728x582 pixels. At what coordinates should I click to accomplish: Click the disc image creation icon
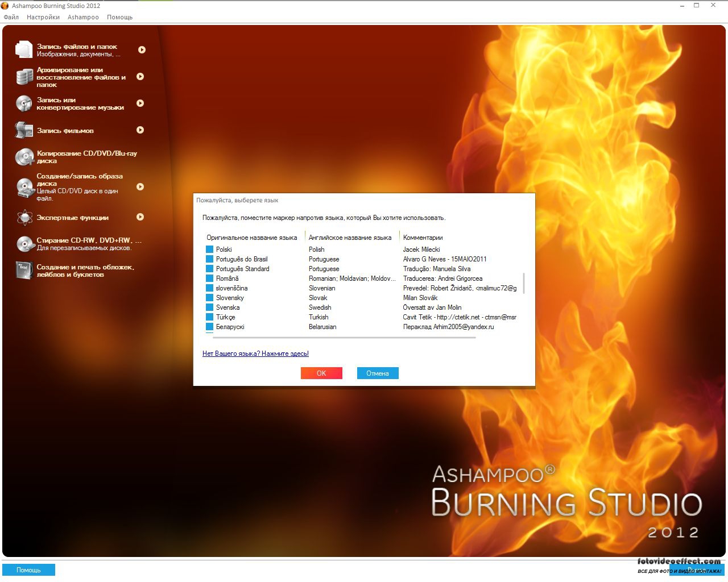click(24, 187)
